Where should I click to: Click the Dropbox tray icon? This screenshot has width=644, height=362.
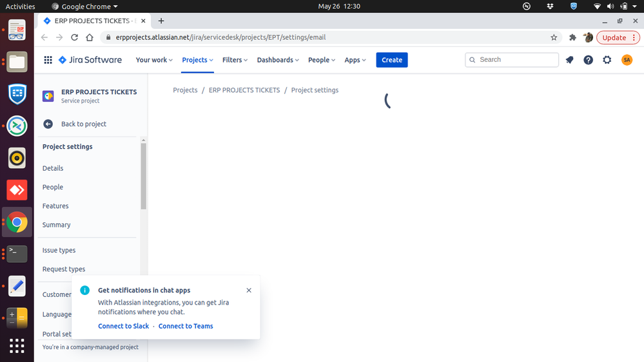point(550,6)
